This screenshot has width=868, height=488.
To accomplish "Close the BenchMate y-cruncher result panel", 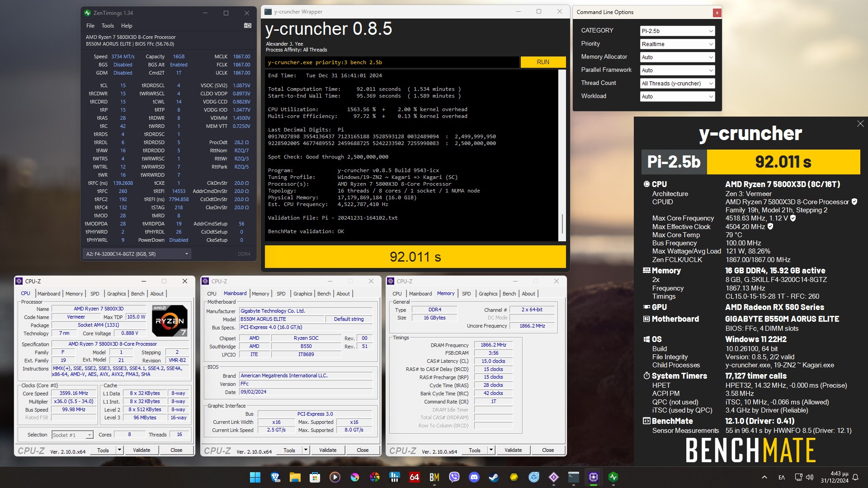I will [860, 124].
